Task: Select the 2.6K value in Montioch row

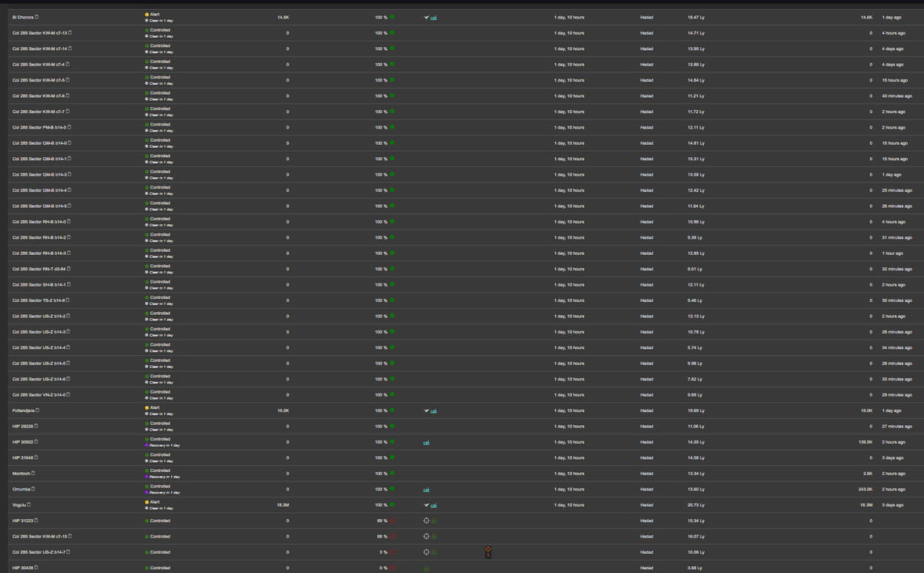Action: coord(868,473)
